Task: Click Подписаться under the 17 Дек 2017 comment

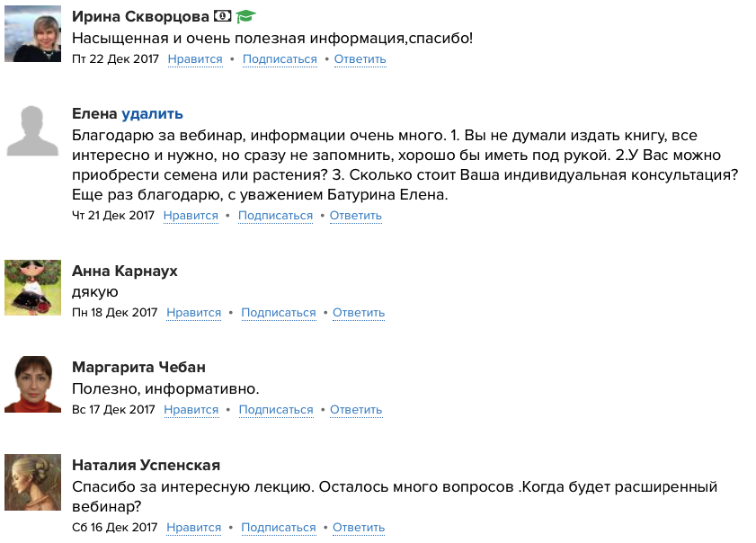Action: [x=276, y=409]
